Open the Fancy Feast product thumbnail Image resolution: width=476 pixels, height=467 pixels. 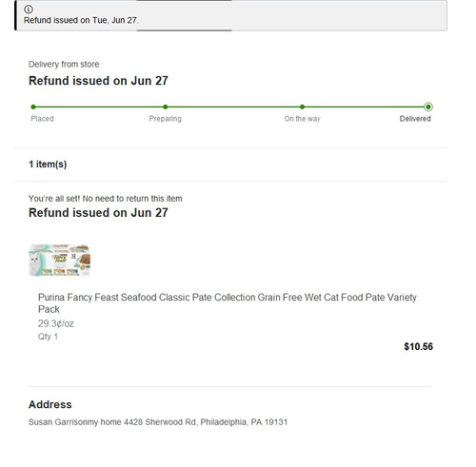59,260
